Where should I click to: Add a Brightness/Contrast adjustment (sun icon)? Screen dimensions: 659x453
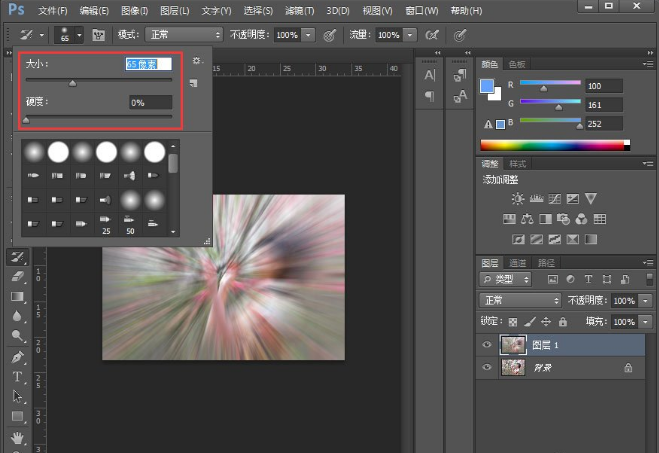coord(517,199)
